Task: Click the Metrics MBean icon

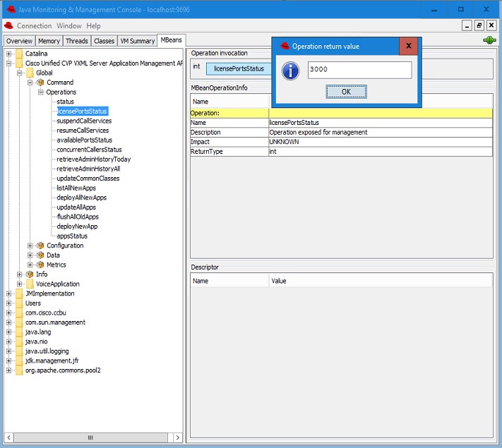Action: click(40, 265)
